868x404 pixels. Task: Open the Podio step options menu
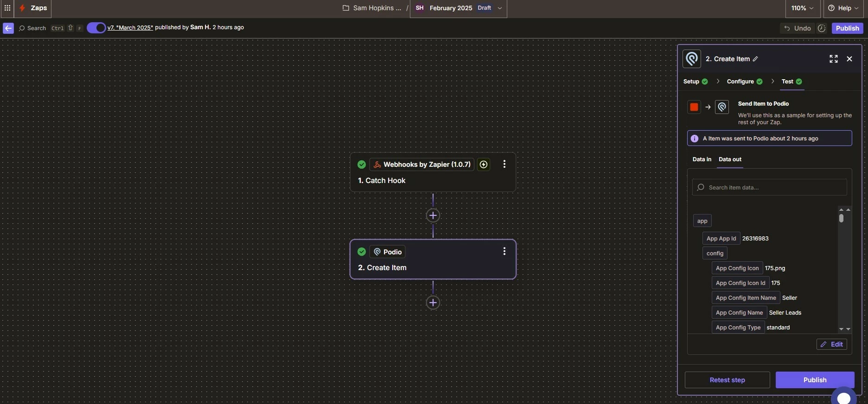[504, 251]
